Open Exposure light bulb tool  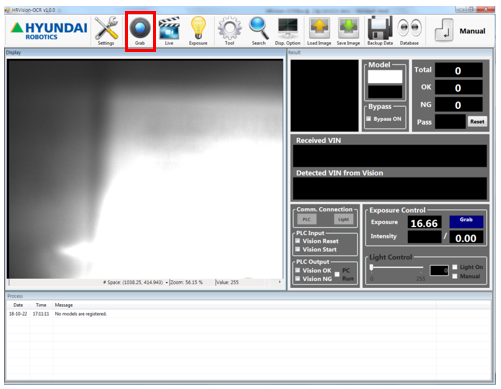[x=198, y=28]
